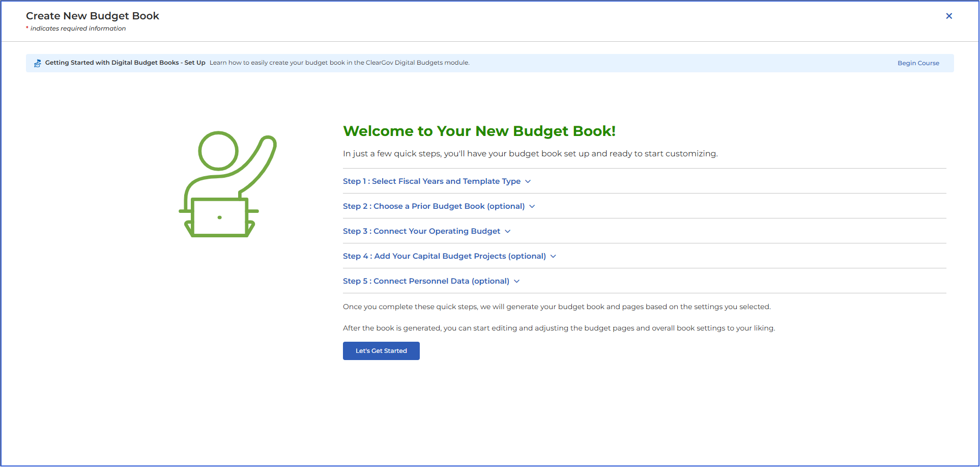Screen dimensions: 980x467
Task: Expand Step 2 chevron arrow
Action: [532, 206]
